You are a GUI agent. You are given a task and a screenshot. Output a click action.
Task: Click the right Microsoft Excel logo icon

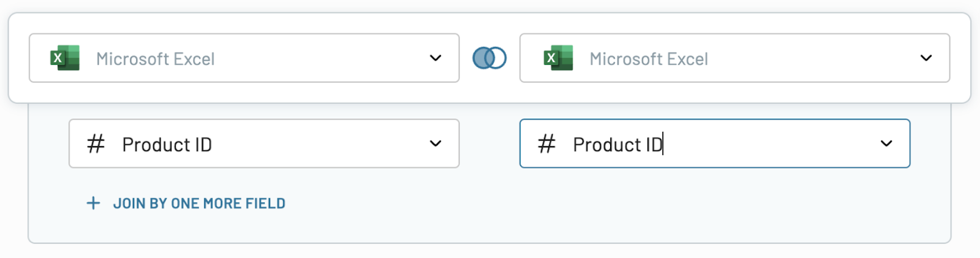(558, 58)
